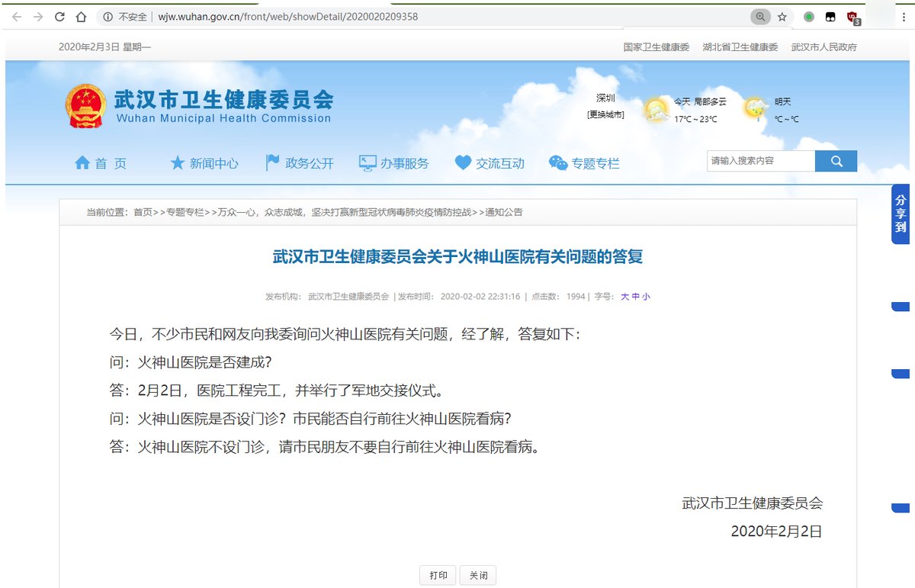915x588 pixels.
Task: Click the 不安全 site info icon
Action: tap(108, 16)
